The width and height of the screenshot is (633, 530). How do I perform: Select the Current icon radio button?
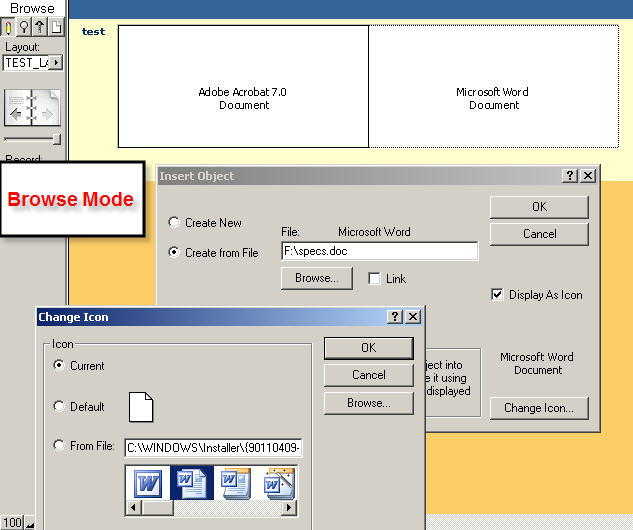coord(59,365)
